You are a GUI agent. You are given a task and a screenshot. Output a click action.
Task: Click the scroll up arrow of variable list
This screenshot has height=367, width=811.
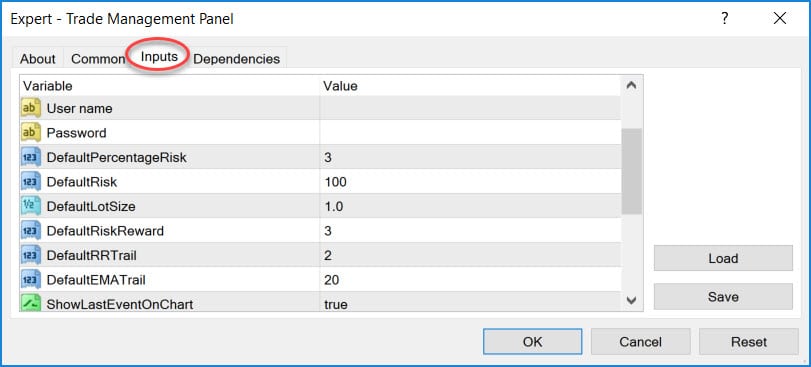pyautogui.click(x=631, y=85)
